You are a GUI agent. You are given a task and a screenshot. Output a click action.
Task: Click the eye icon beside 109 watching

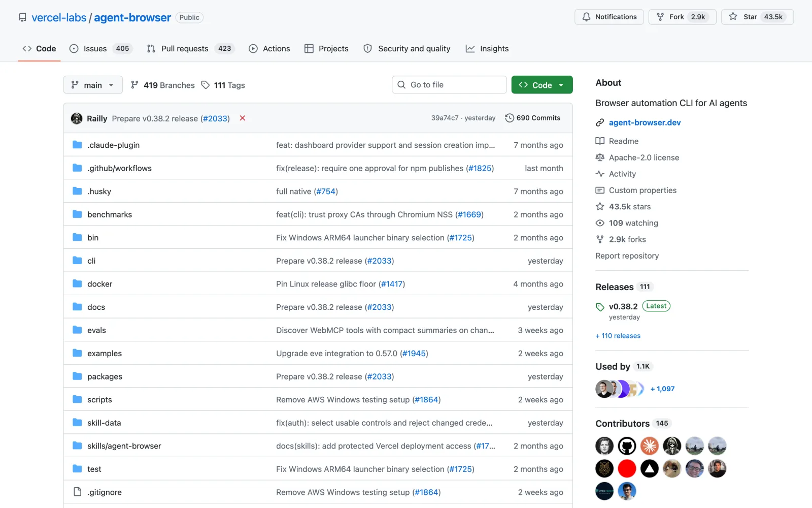click(x=600, y=223)
